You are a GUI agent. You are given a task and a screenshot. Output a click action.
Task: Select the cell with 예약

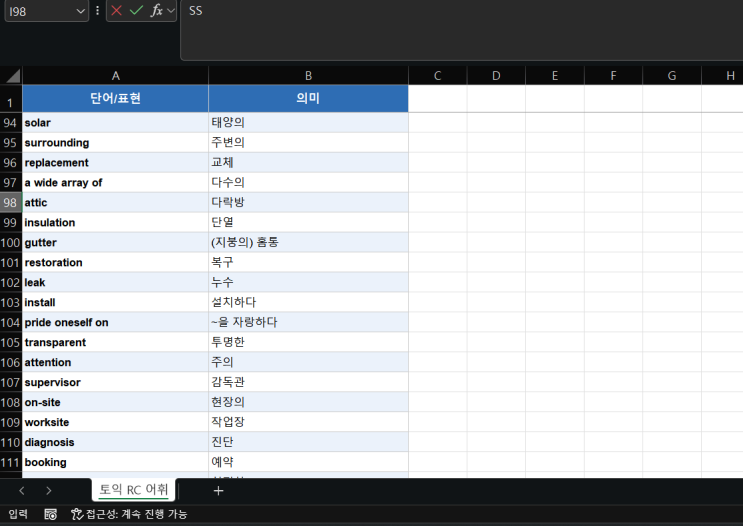point(308,462)
